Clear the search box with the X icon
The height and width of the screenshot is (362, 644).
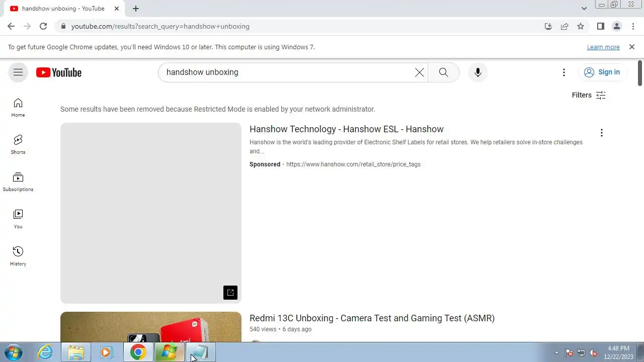(419, 72)
